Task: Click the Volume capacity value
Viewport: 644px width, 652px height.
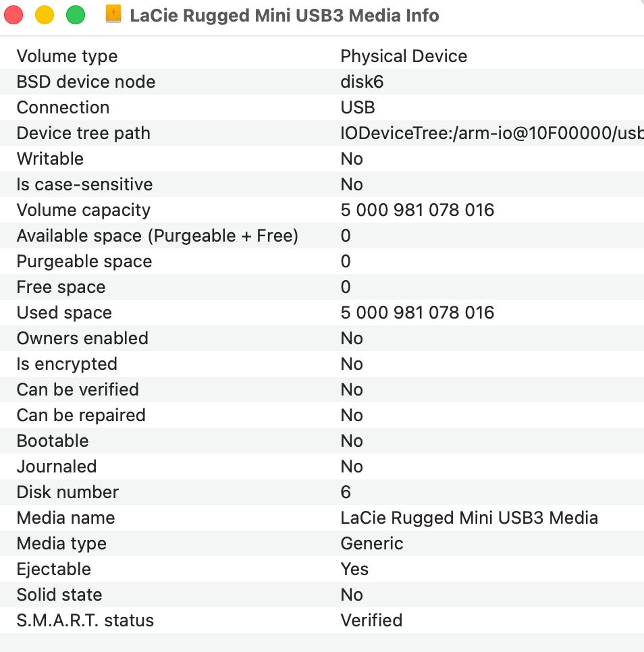Action: tap(417, 210)
